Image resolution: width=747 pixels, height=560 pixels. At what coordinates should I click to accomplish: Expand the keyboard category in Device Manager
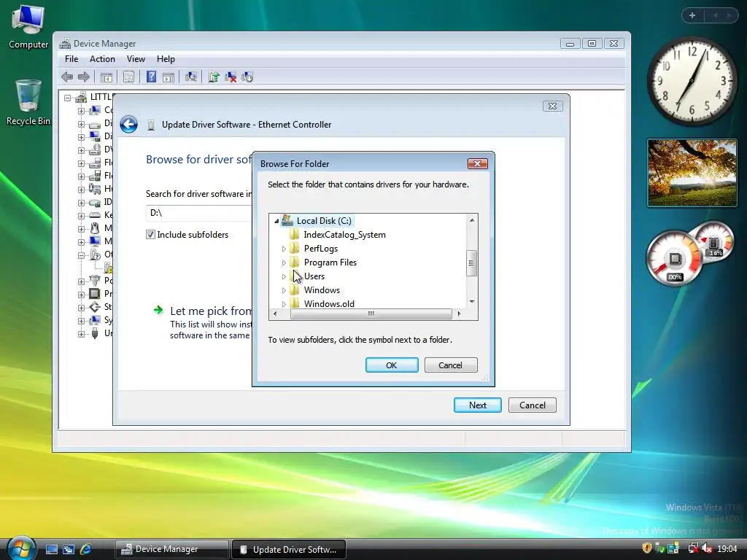82,216
